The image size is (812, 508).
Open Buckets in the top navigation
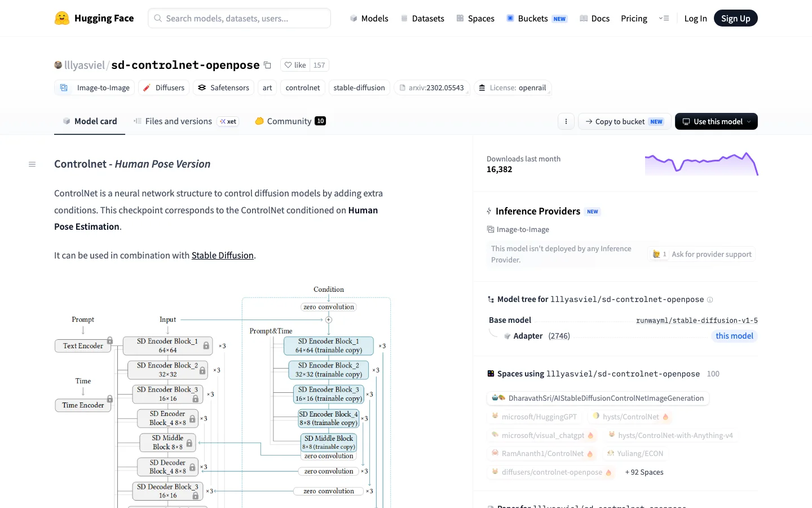click(x=536, y=18)
